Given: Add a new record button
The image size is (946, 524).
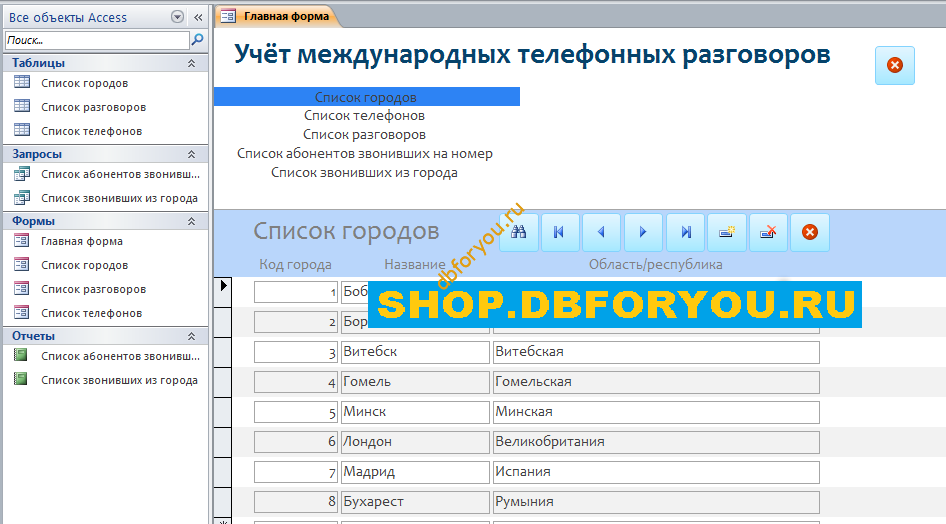Looking at the screenshot, I should coord(727,232).
